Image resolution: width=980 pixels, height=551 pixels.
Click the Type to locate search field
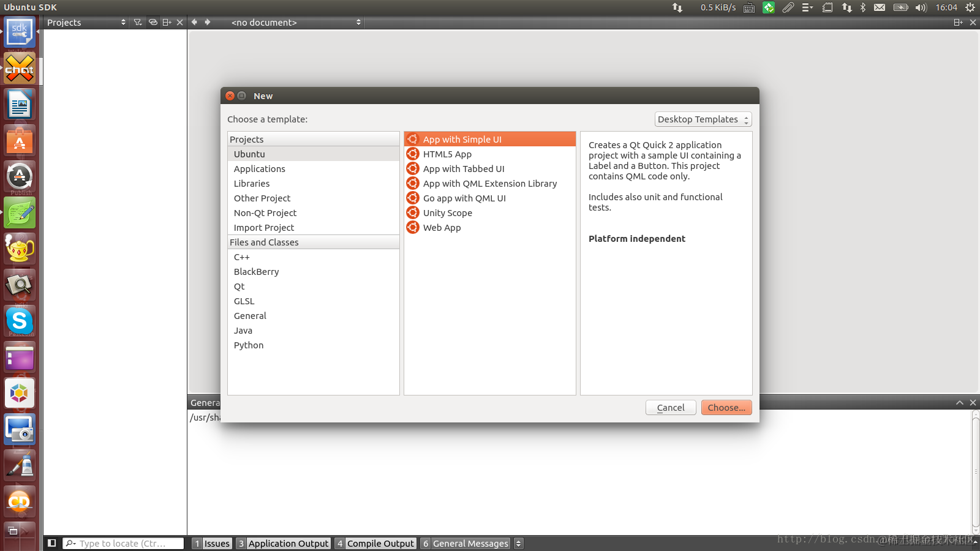click(123, 543)
